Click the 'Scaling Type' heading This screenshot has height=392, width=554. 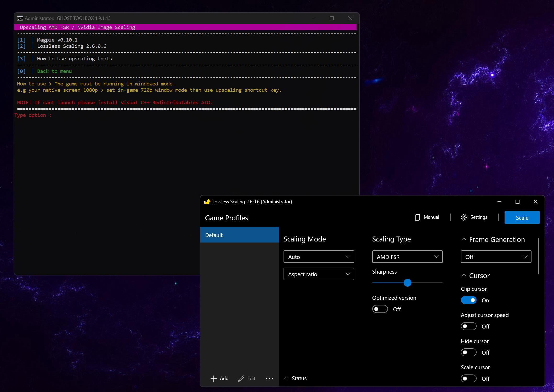coord(392,239)
